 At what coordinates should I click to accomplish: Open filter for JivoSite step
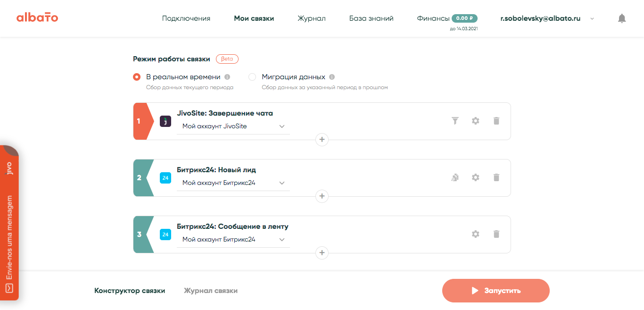point(455,121)
